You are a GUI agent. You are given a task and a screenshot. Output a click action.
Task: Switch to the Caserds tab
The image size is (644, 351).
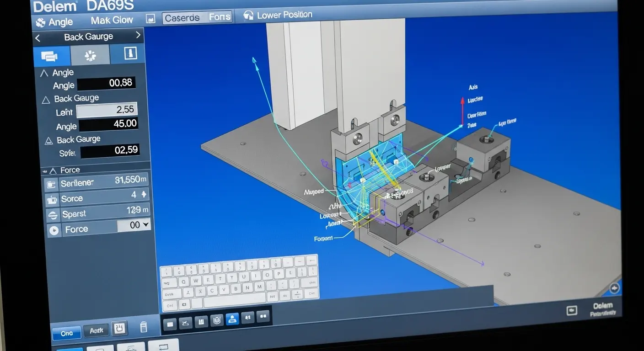pyautogui.click(x=182, y=18)
